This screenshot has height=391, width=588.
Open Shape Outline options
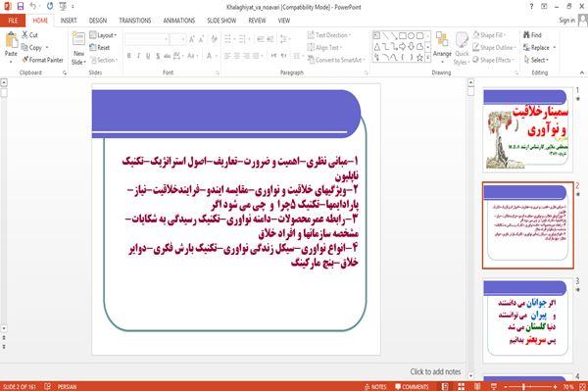[495, 47]
